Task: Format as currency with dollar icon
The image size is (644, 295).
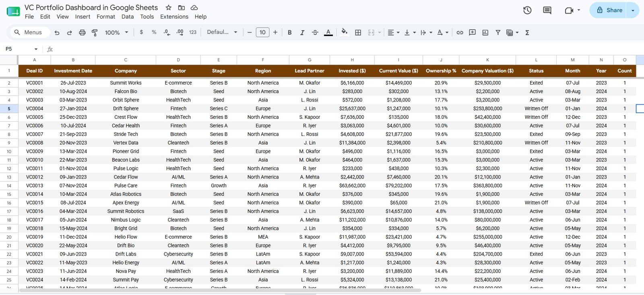Action: 141,32
